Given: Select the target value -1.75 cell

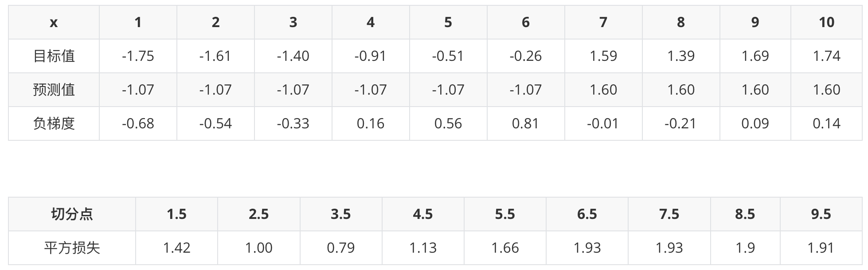Looking at the screenshot, I should tap(138, 56).
